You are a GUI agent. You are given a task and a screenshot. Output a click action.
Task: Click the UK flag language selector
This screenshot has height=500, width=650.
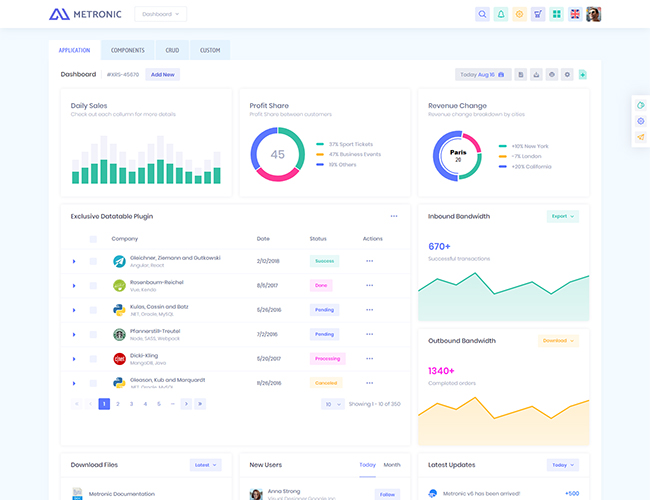pos(575,14)
